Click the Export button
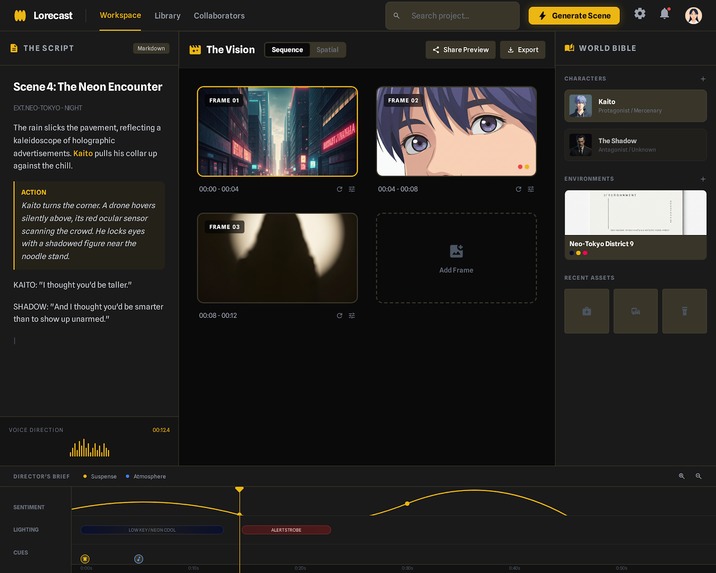Screen dimensions: 716x573 (523, 49)
